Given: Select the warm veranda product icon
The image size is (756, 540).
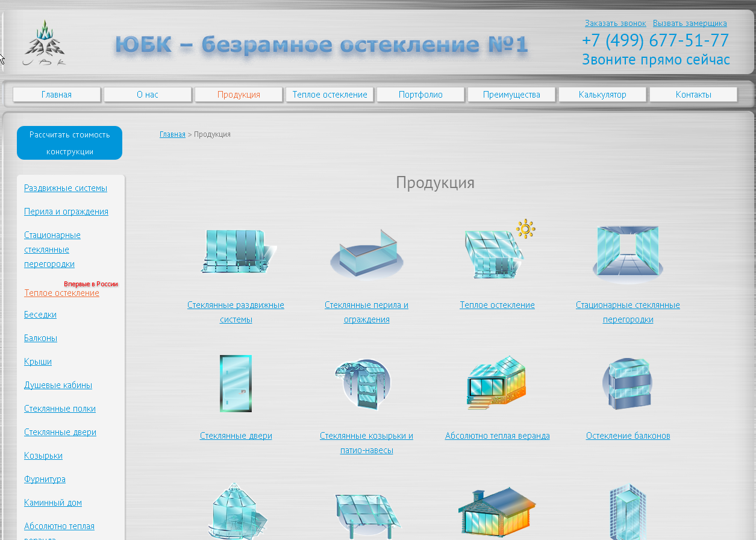Looking at the screenshot, I should (x=496, y=382).
